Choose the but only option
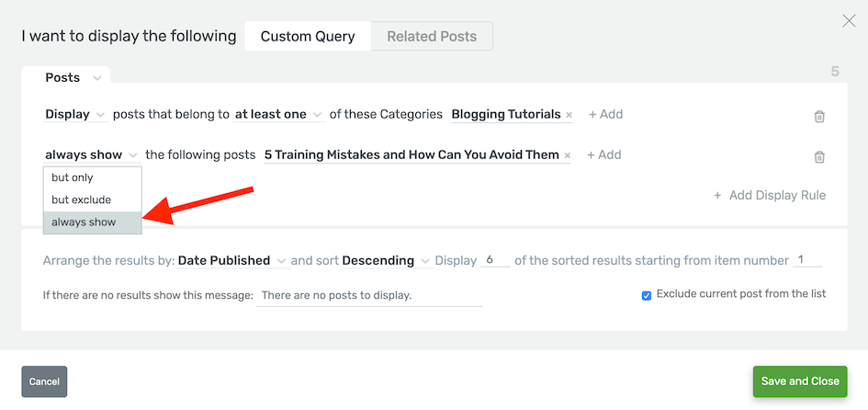 [x=73, y=177]
